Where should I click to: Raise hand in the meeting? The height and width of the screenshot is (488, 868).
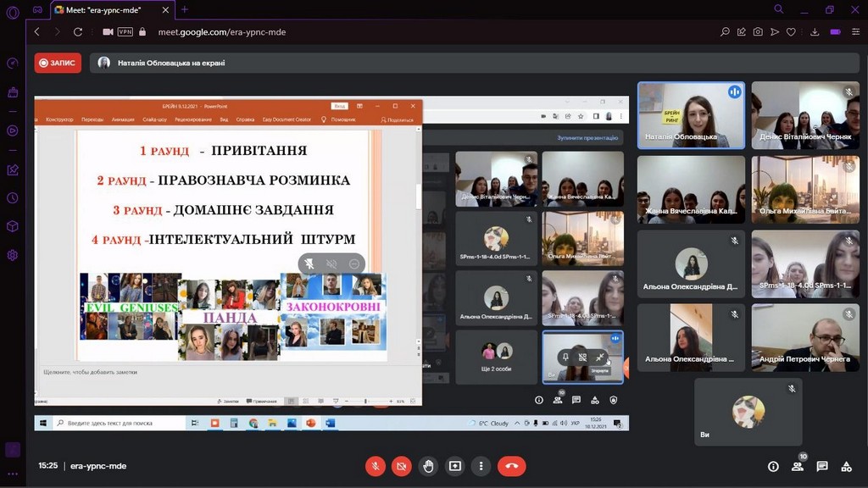pyautogui.click(x=429, y=465)
